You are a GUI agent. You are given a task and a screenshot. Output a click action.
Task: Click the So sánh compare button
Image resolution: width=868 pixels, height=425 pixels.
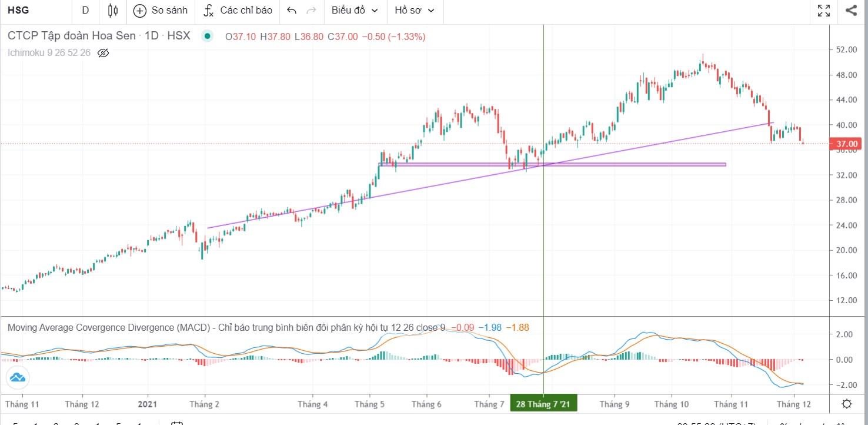161,11
